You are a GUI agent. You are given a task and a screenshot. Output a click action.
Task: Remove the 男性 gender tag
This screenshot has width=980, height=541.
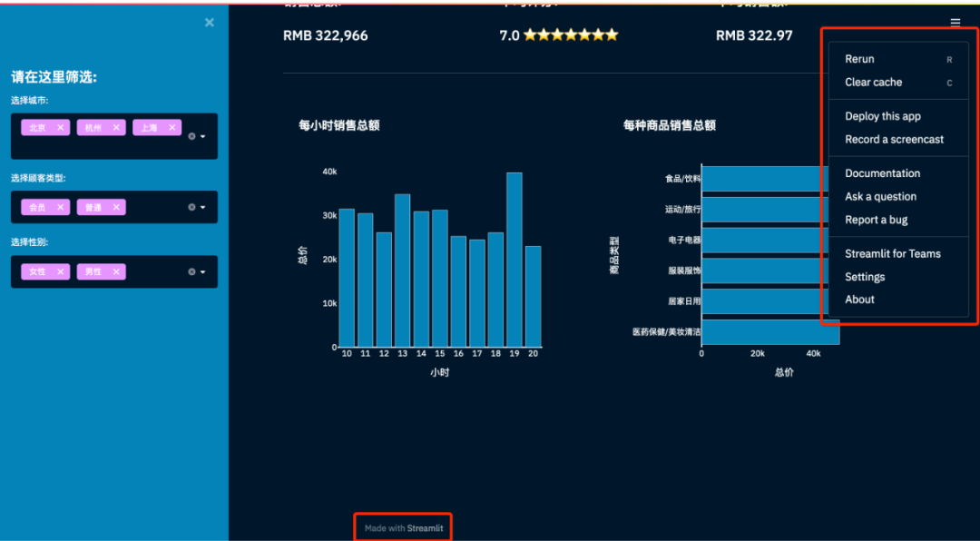pyautogui.click(x=115, y=271)
